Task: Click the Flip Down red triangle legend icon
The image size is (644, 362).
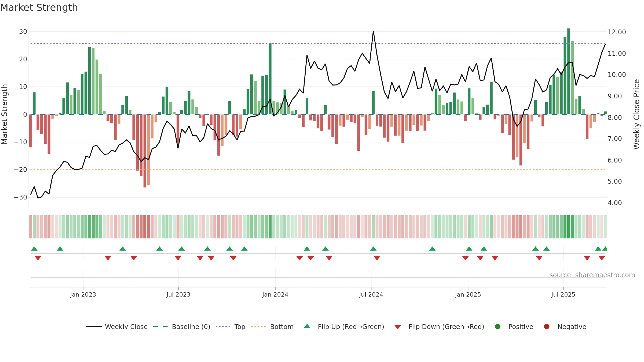Action: pyautogui.click(x=398, y=327)
